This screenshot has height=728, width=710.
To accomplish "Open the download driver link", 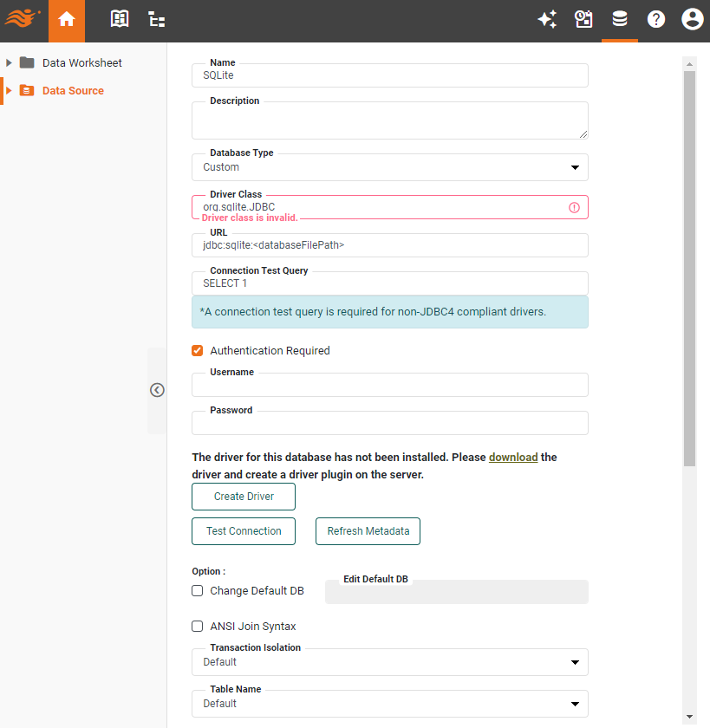I will (515, 457).
